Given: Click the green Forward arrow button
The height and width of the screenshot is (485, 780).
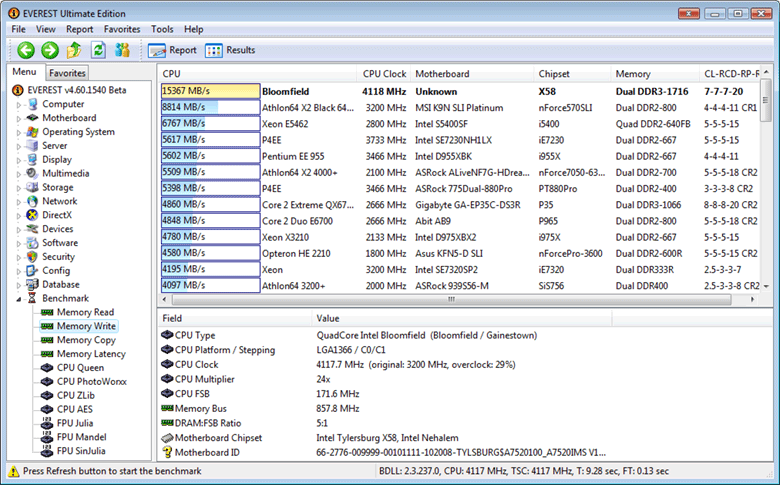Looking at the screenshot, I should point(50,50).
